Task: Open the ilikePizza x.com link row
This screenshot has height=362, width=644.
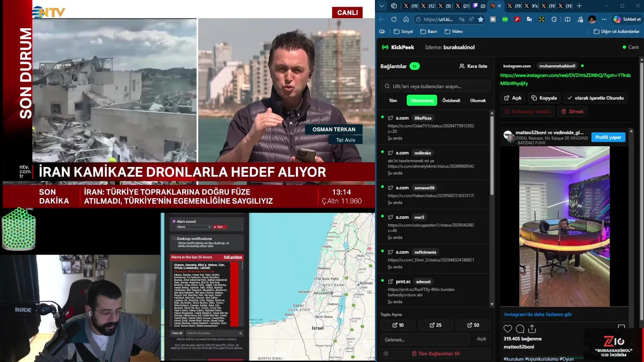Action: 433,128
